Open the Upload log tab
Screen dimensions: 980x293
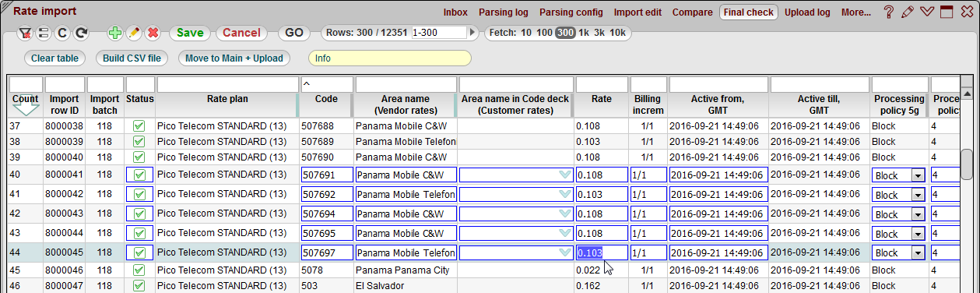tap(807, 12)
